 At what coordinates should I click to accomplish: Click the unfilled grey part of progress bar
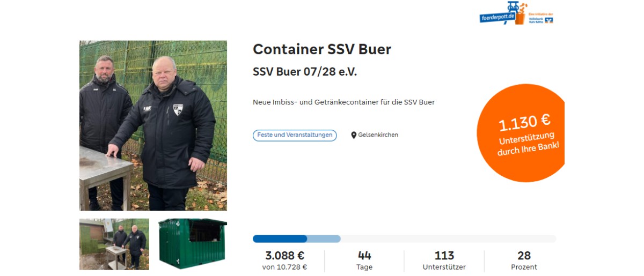pyautogui.click(x=449, y=238)
